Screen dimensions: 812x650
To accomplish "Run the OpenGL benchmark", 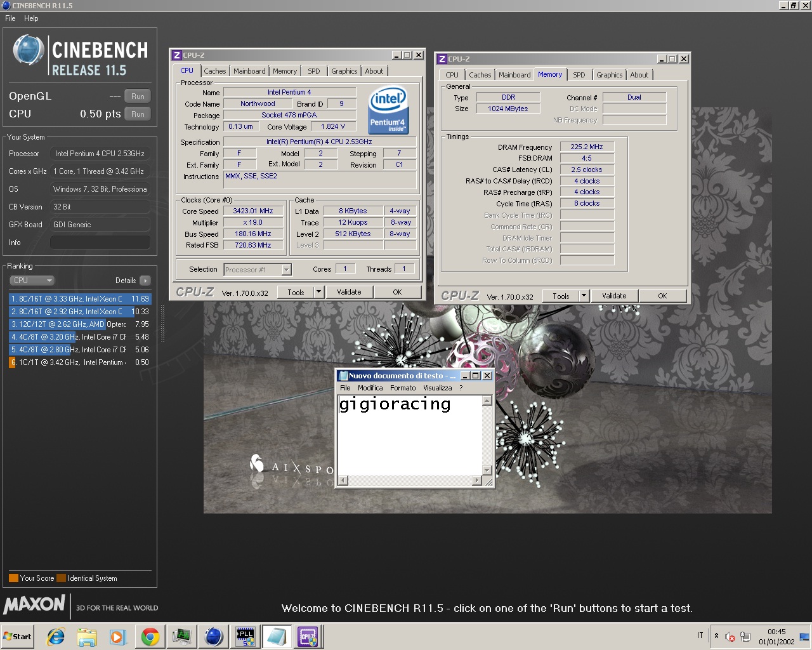I will tap(138, 96).
